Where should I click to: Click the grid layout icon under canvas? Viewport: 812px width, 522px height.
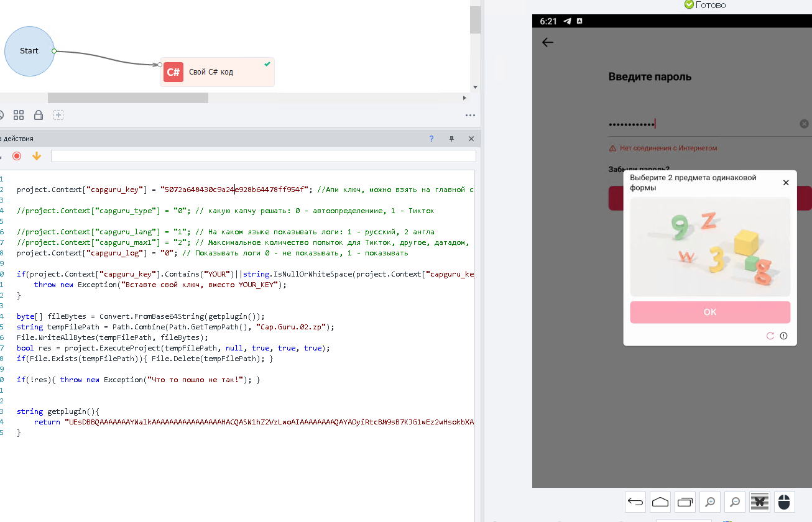(19, 115)
